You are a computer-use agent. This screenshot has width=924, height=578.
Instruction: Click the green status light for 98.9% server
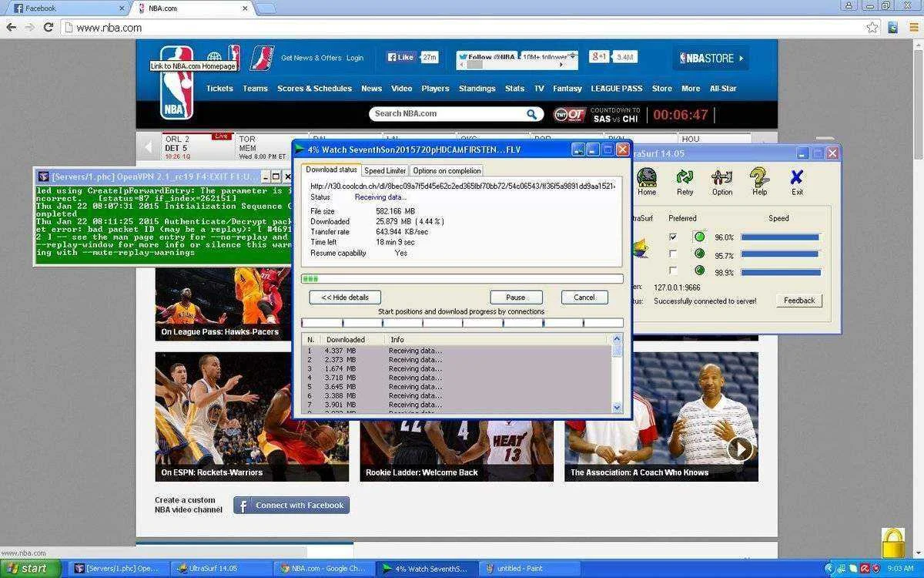pyautogui.click(x=699, y=271)
